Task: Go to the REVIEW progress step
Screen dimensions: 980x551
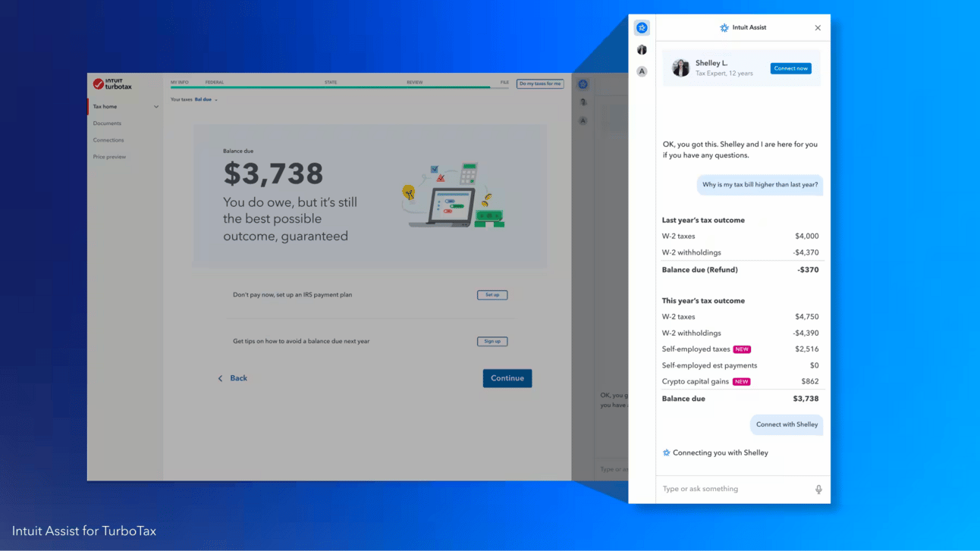Action: [x=415, y=82]
